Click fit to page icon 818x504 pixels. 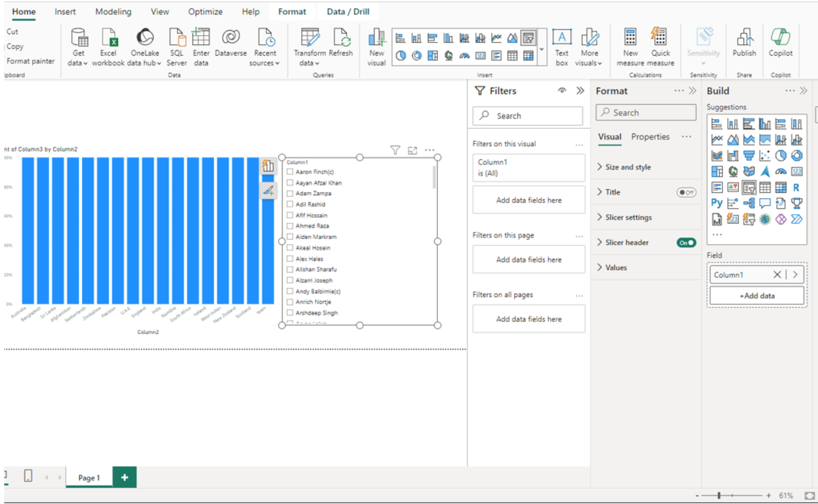810,495
